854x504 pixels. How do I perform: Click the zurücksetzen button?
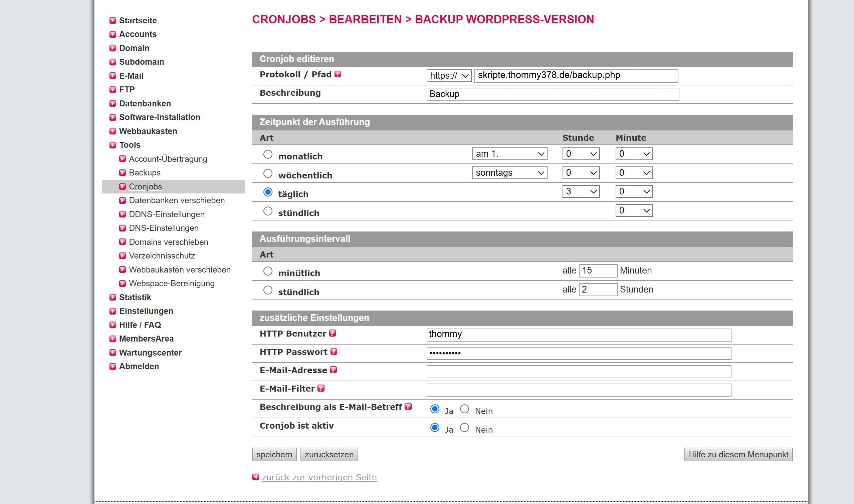tap(329, 454)
